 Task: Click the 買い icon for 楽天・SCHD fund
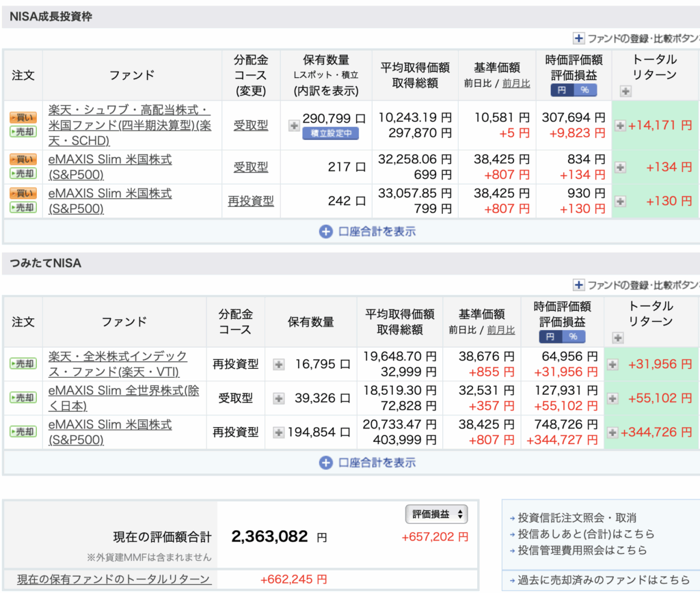23,117
